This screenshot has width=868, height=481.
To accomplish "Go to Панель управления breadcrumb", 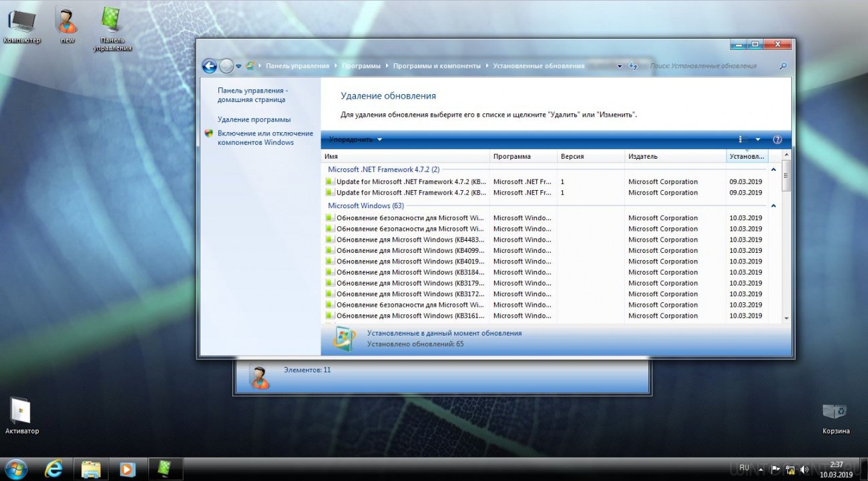I will click(297, 66).
